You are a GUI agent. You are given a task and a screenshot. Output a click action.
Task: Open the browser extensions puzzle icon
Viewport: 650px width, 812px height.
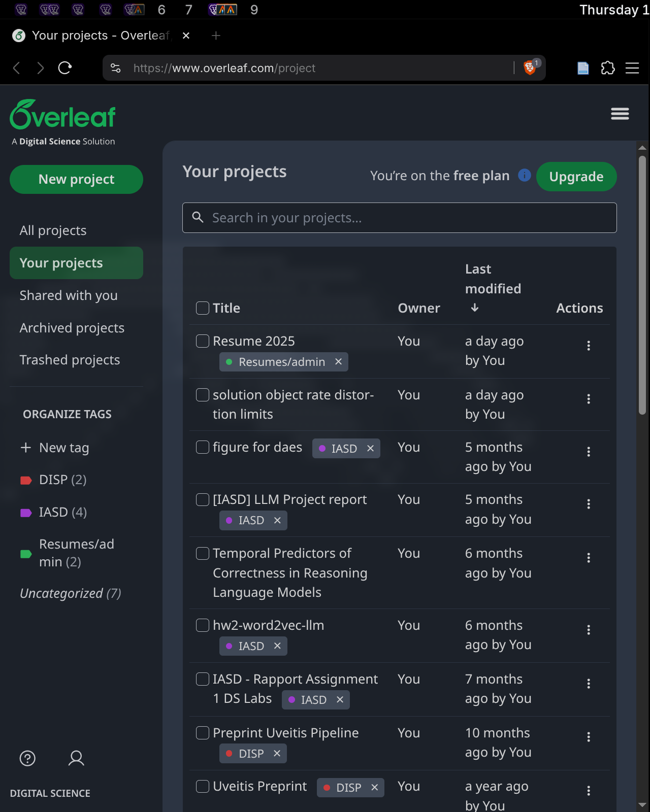pos(608,67)
